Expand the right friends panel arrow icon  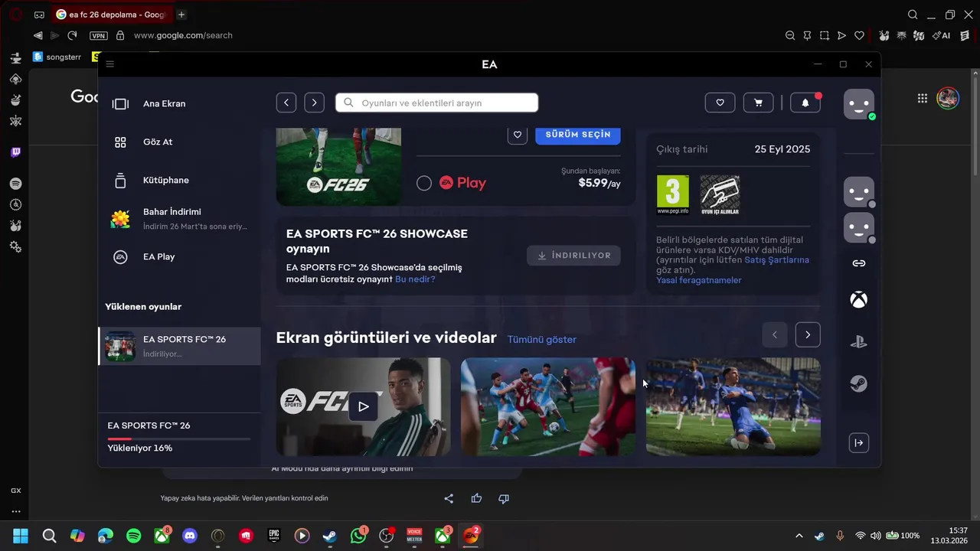859,442
